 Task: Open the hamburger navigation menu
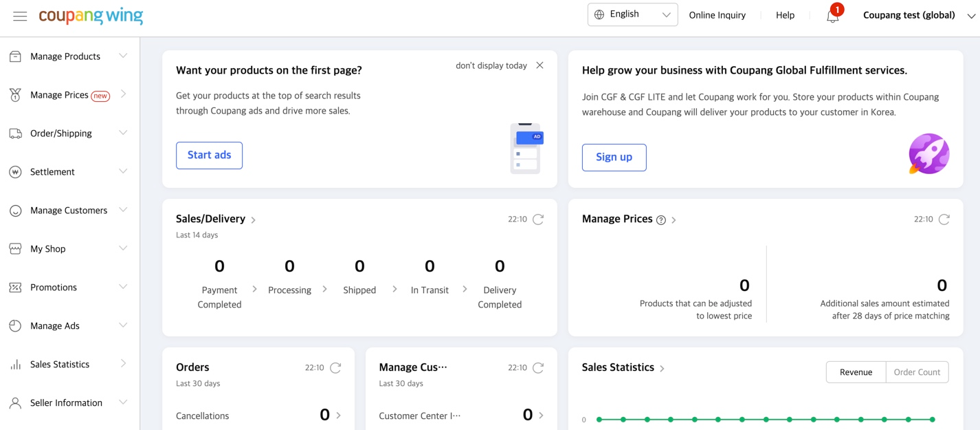point(20,15)
